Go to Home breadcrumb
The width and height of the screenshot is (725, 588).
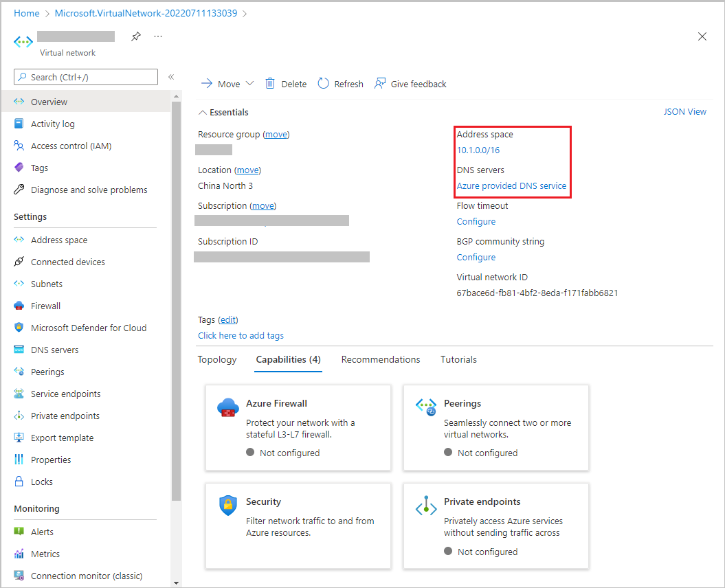tap(27, 14)
